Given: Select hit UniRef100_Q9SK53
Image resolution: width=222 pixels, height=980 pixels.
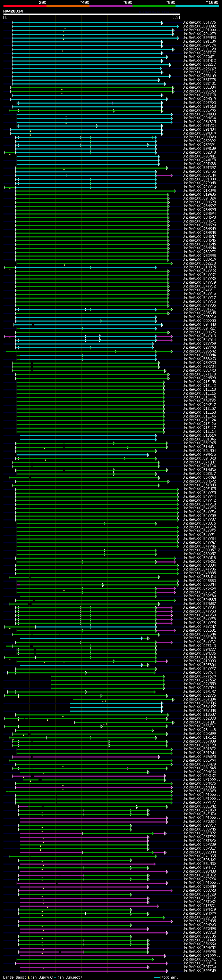Looking at the screenshot, I should click(x=199, y=91).
